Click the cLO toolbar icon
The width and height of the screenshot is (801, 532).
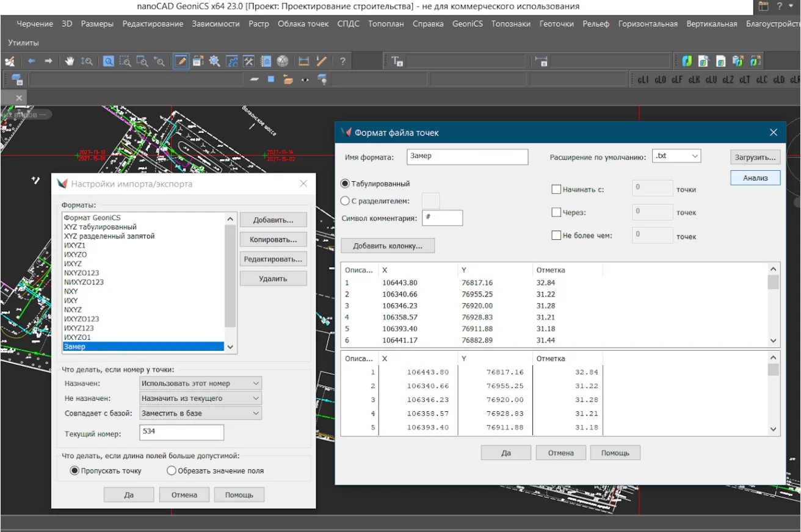[x=660, y=80]
